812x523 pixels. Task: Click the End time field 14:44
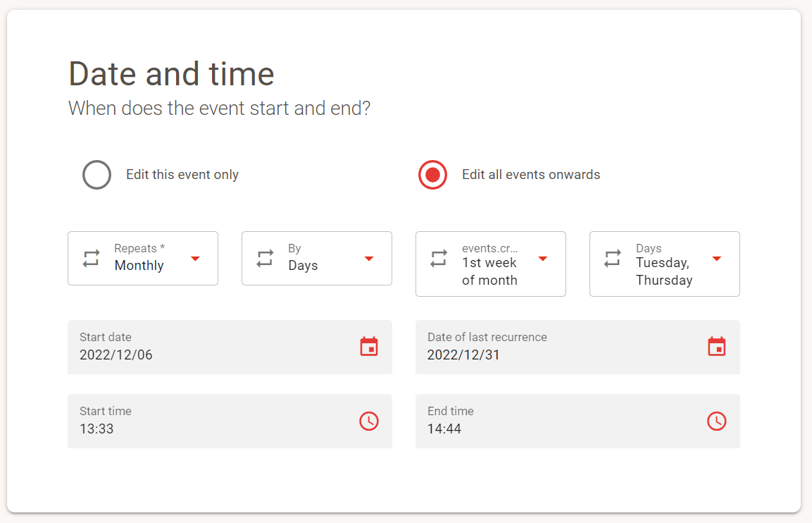pos(578,422)
